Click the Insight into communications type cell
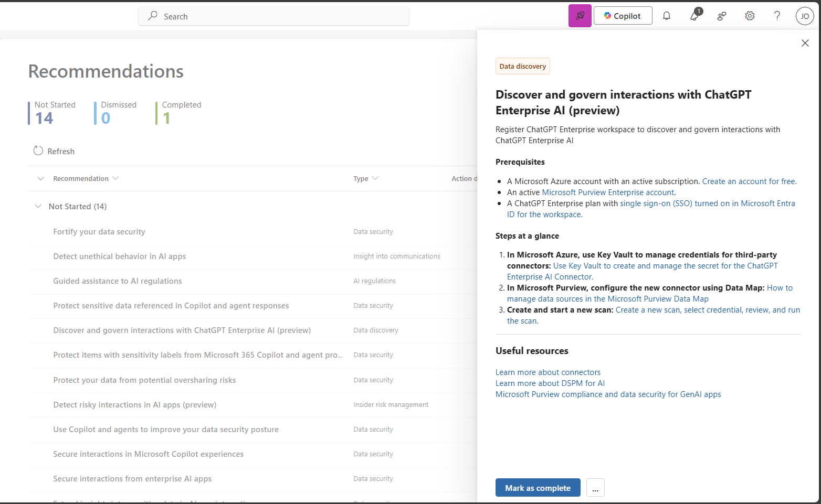Screen dimensions: 821x504 point(397,256)
